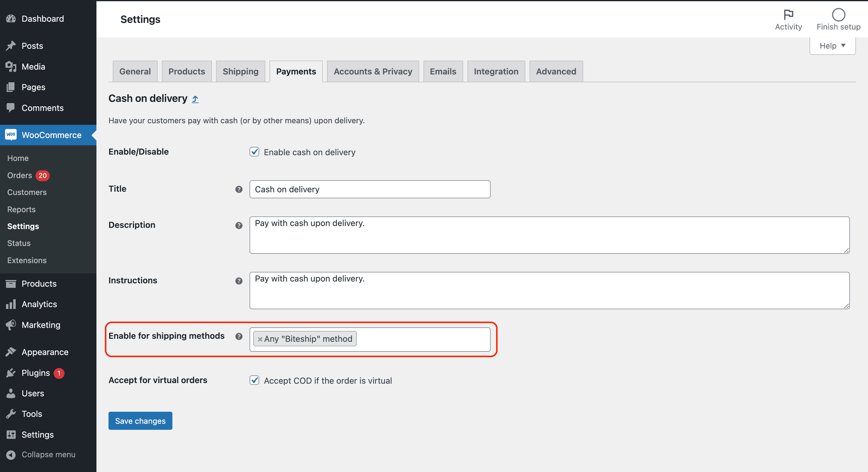Click the Products archive box icon
Screen dimensions: 868x472
click(11, 284)
